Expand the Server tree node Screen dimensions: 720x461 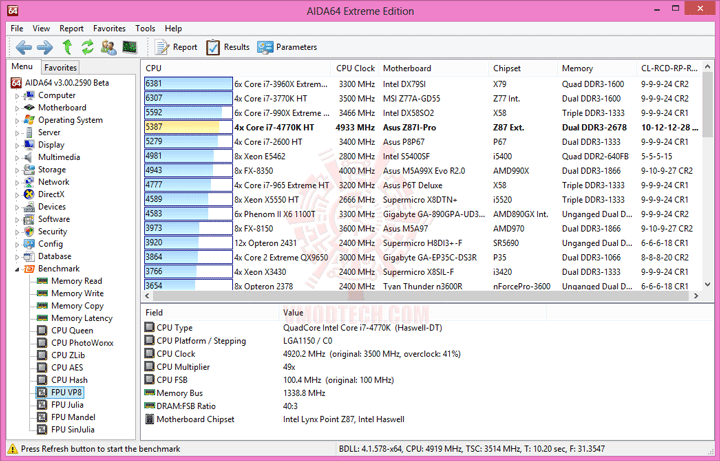tap(17, 133)
